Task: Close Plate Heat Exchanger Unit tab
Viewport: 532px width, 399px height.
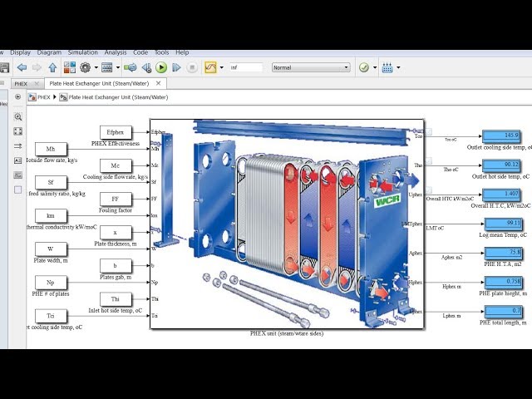Action: pyautogui.click(x=158, y=83)
